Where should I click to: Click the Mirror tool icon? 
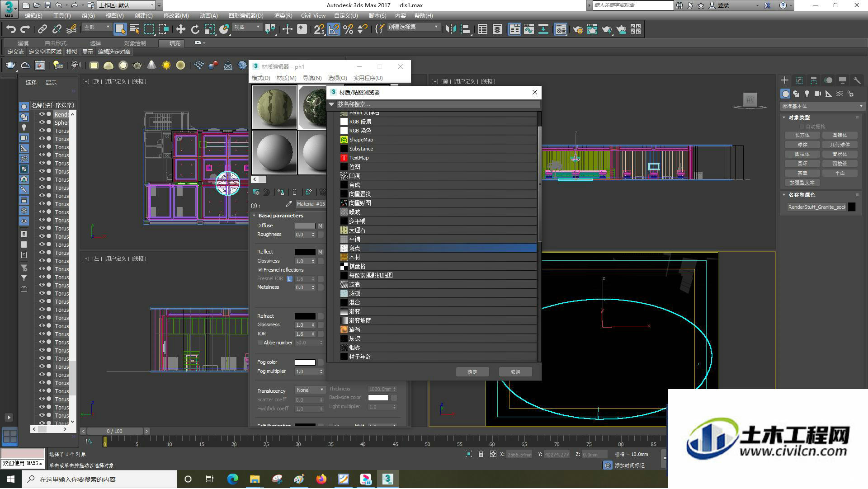451,29
